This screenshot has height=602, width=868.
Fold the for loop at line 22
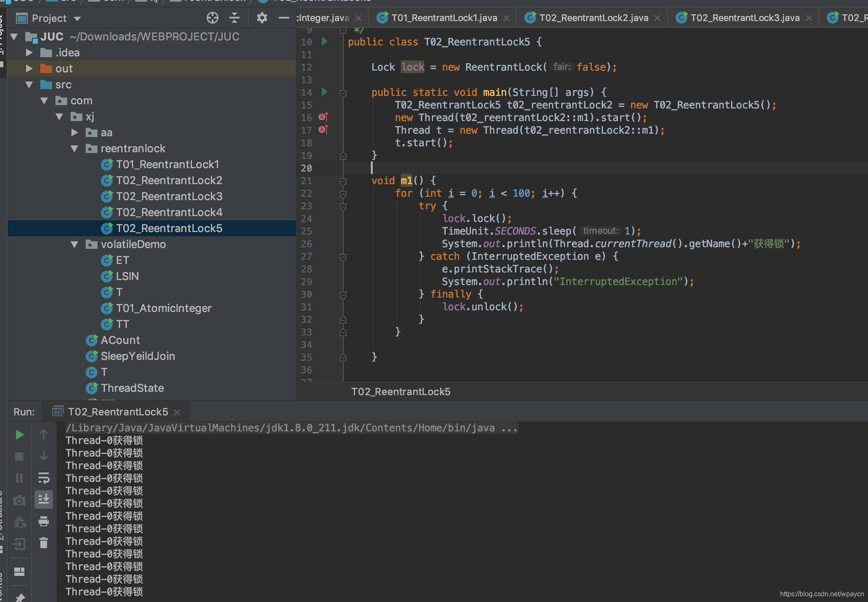[343, 194]
